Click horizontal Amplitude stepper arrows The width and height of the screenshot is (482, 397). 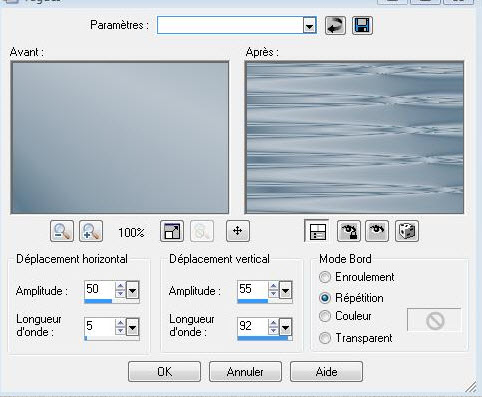pyautogui.click(x=120, y=290)
